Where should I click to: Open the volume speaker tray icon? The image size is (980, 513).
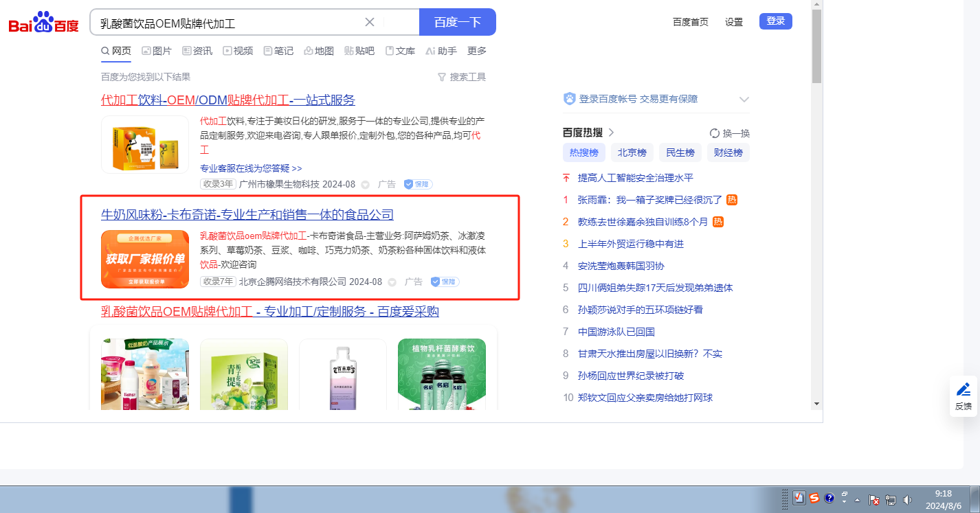(907, 499)
